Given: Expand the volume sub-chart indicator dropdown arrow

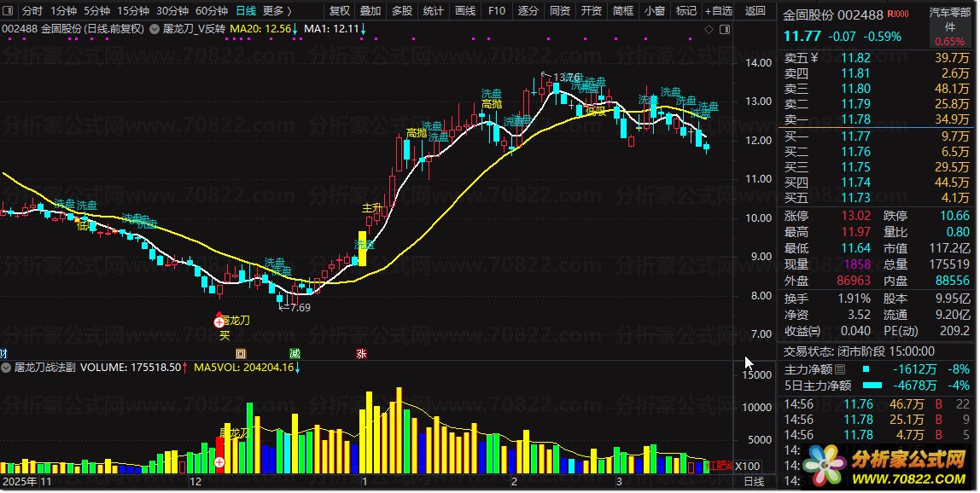Looking at the screenshot, I should pos(6,368).
